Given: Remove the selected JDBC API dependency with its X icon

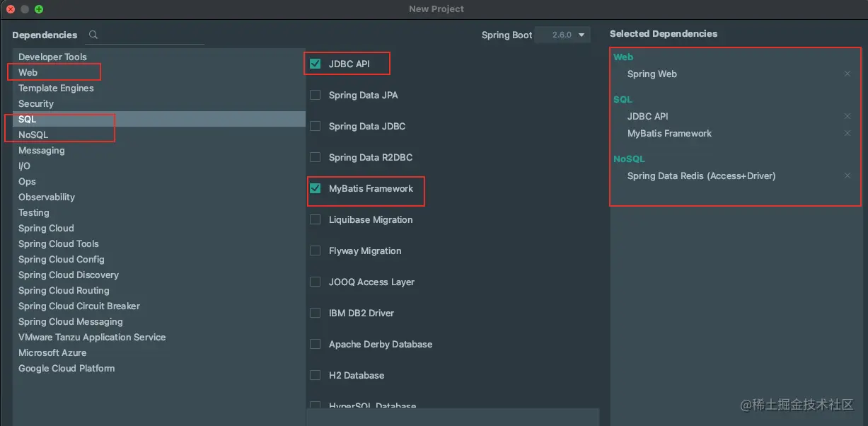Looking at the screenshot, I should (x=847, y=116).
